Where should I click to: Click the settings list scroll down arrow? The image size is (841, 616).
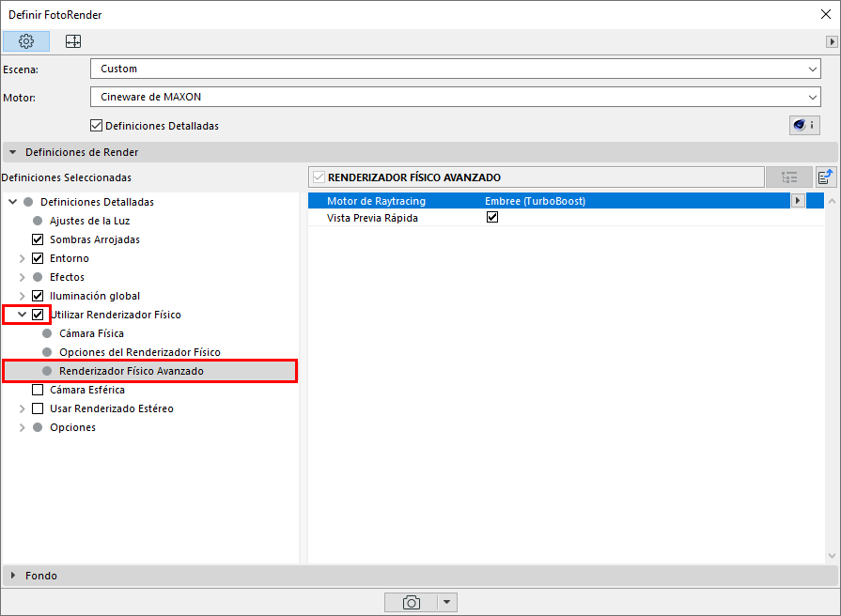point(832,555)
